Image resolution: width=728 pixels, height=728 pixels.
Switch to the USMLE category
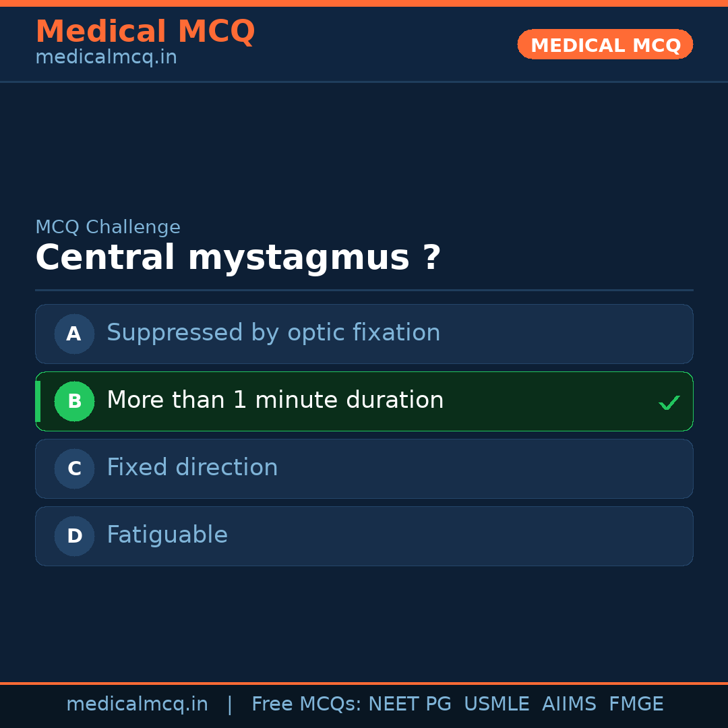497,704
